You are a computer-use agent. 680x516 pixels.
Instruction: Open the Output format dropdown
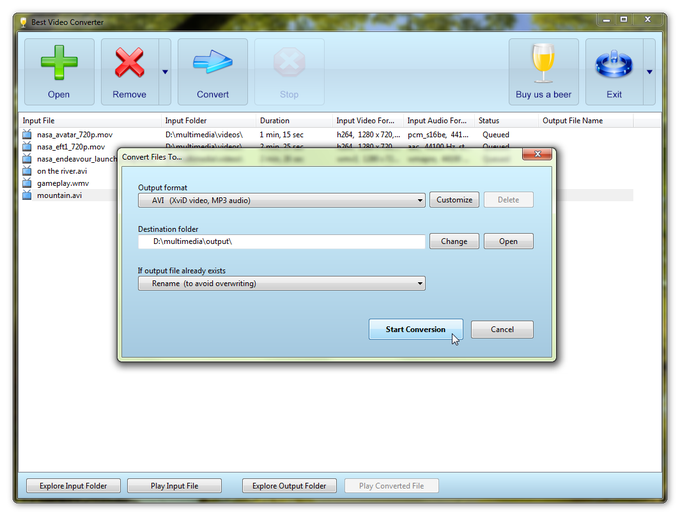(x=281, y=200)
